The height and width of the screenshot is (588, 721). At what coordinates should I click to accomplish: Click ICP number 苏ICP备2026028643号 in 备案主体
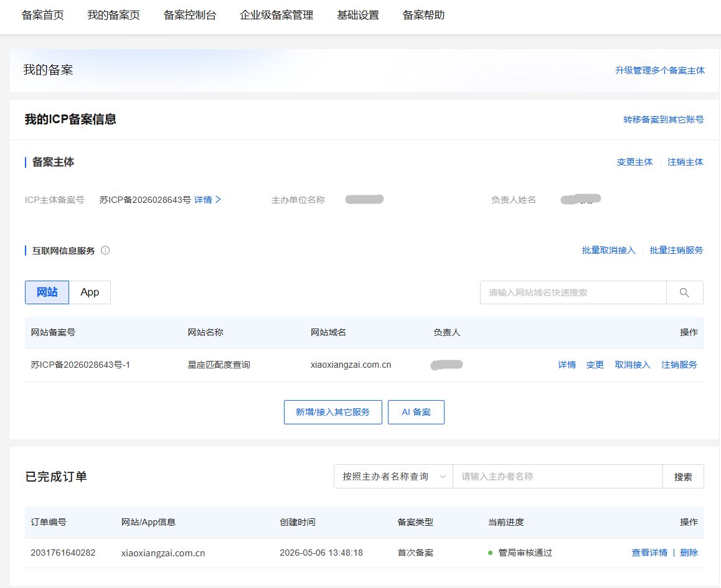(x=145, y=200)
